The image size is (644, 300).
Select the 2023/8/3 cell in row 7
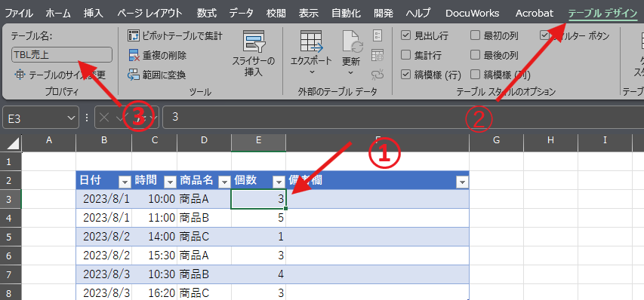[x=104, y=274]
